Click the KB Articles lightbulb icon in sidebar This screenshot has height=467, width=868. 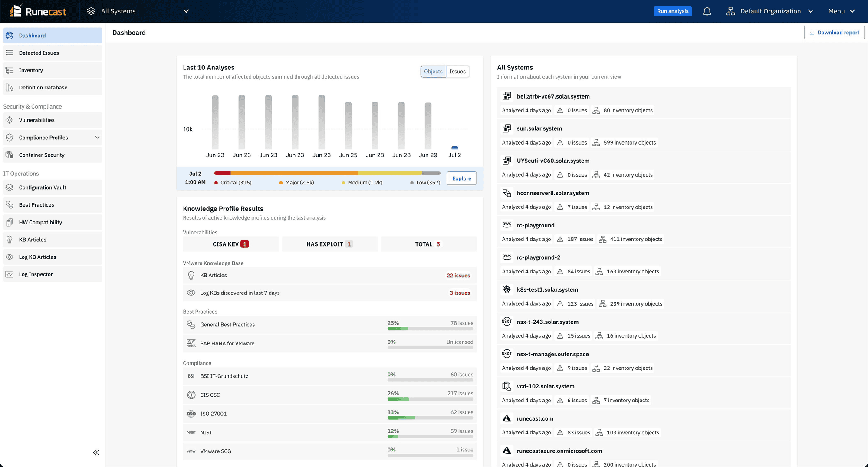(10, 240)
